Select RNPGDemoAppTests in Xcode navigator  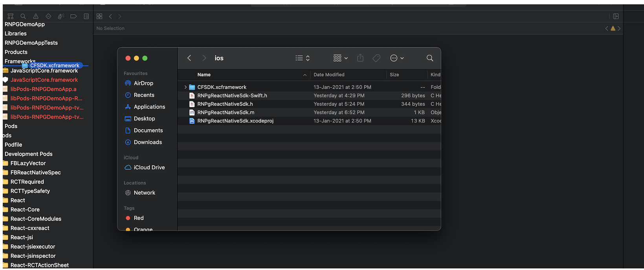coord(31,43)
